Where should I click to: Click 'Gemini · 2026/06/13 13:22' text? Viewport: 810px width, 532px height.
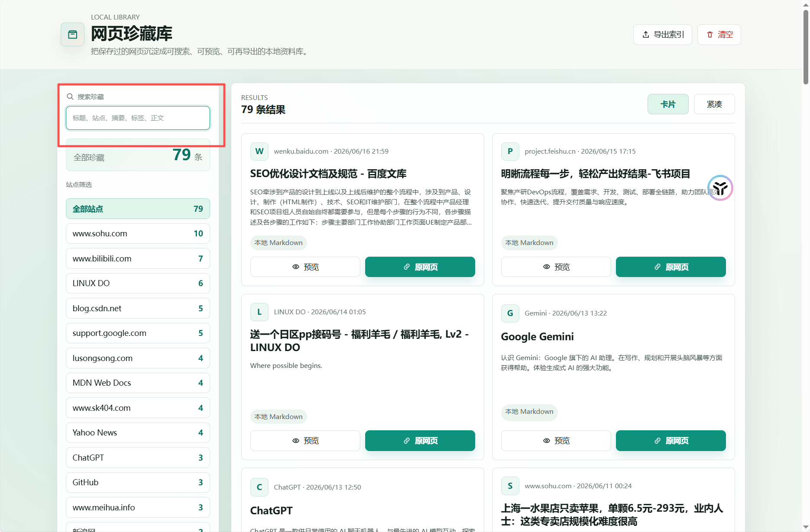[566, 313]
